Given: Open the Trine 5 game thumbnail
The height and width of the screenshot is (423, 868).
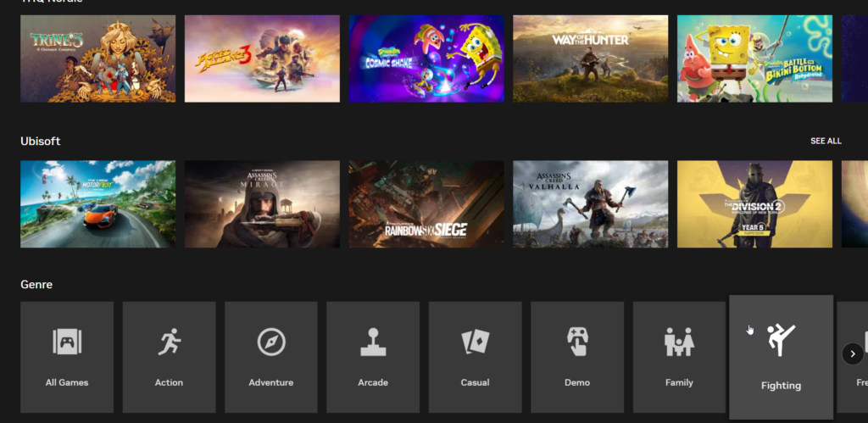Looking at the screenshot, I should coord(98,58).
